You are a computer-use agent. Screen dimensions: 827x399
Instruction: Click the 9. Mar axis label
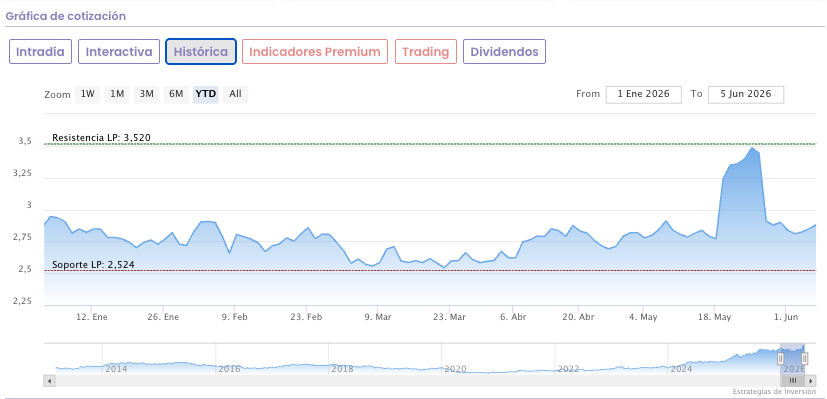pos(378,317)
